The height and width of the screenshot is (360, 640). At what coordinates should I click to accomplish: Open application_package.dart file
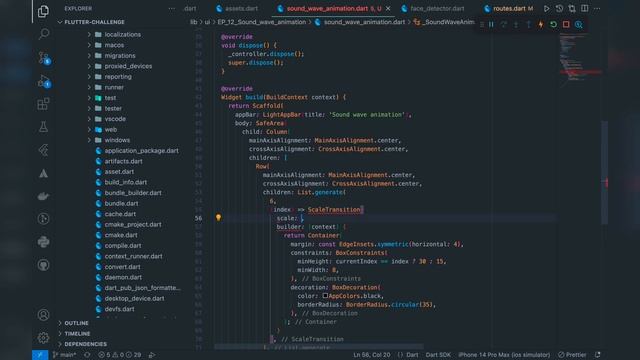(141, 151)
